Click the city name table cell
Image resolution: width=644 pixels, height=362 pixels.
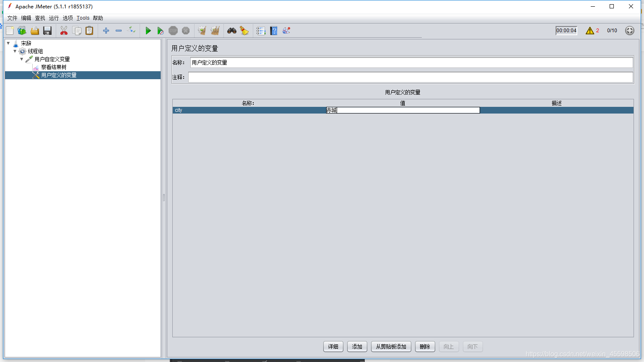coord(249,110)
